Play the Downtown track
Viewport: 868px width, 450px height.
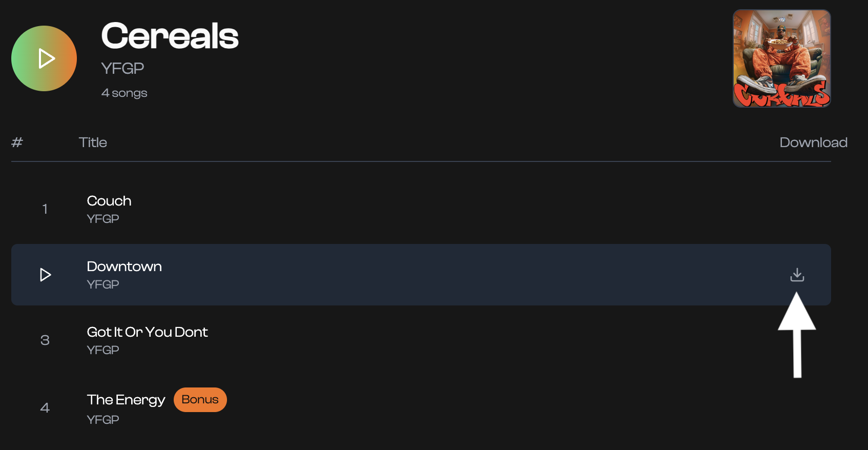[45, 275]
